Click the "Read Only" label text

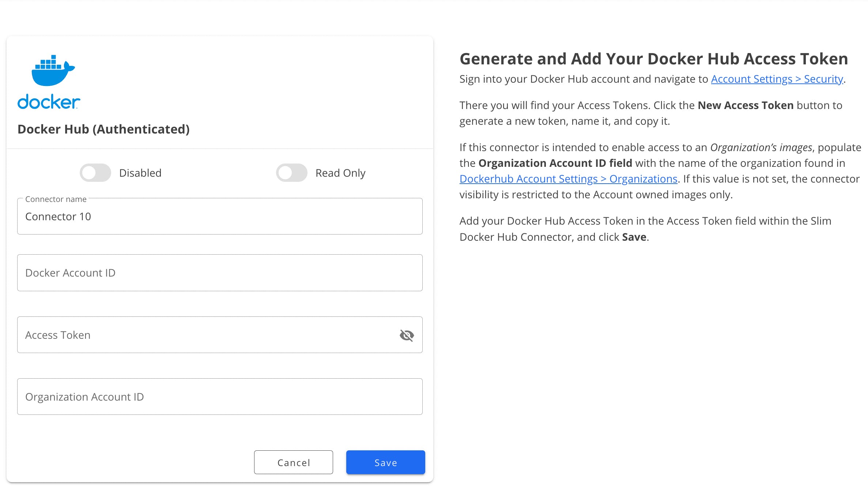click(x=340, y=173)
